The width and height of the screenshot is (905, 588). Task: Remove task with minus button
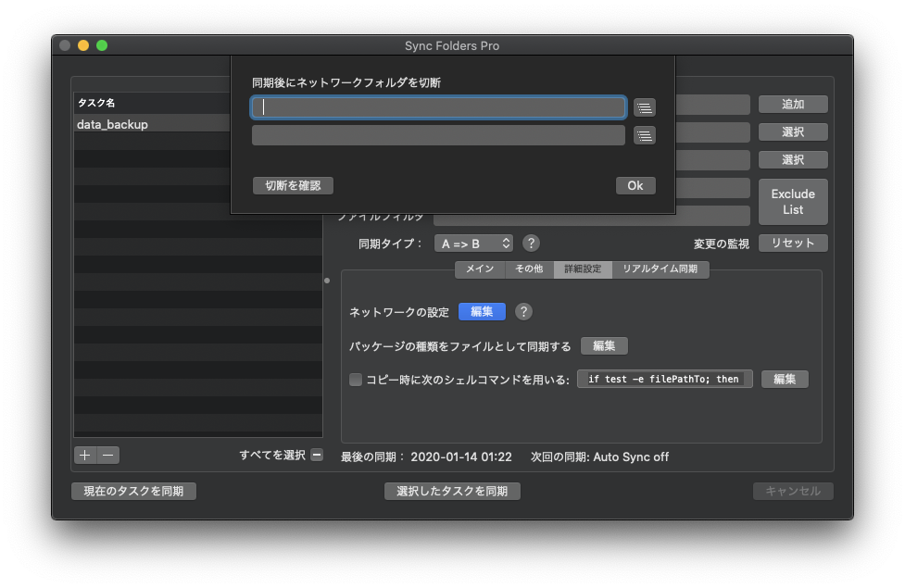(x=108, y=456)
